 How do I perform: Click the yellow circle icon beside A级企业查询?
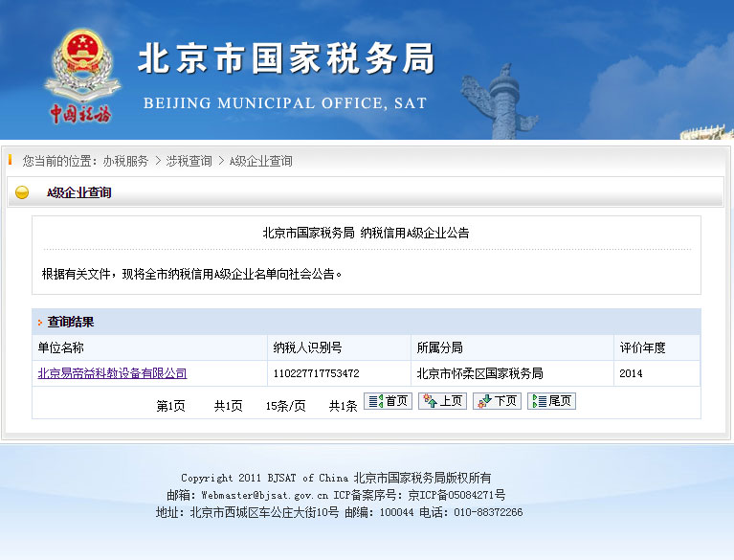point(22,192)
